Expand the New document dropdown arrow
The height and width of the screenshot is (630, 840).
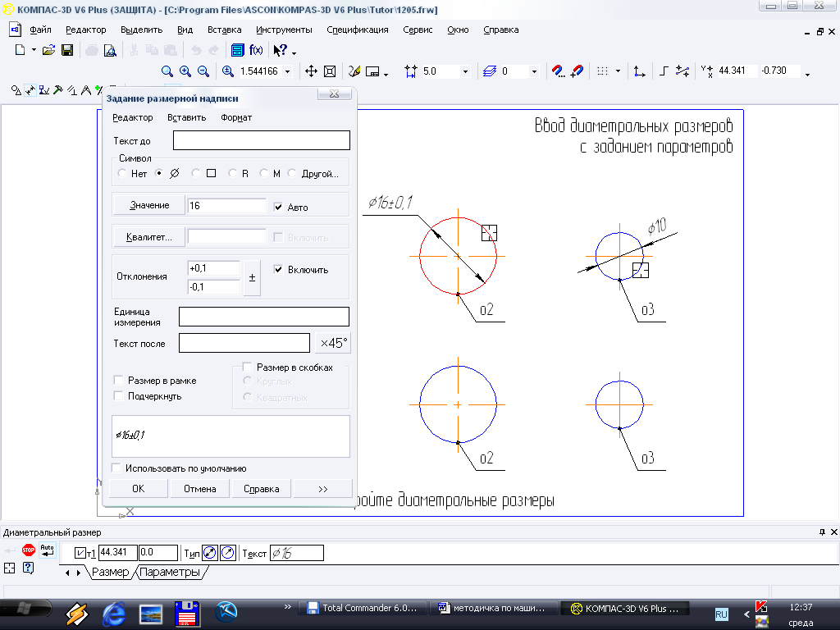pyautogui.click(x=34, y=50)
